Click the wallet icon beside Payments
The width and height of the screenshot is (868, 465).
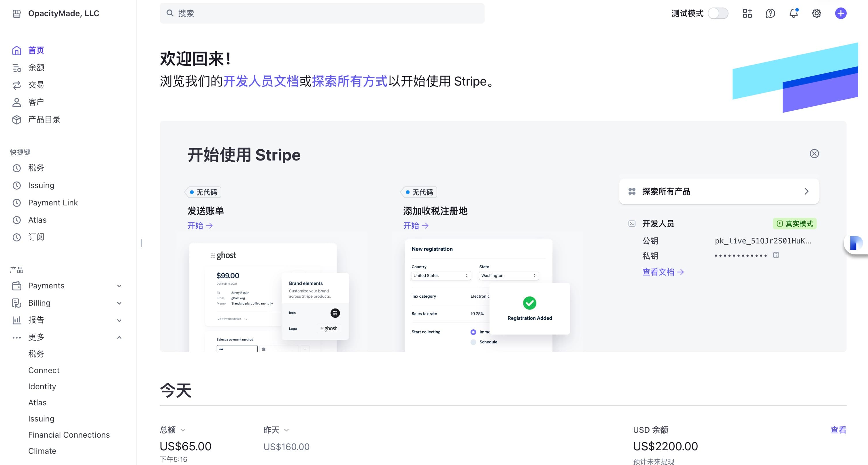click(x=16, y=286)
